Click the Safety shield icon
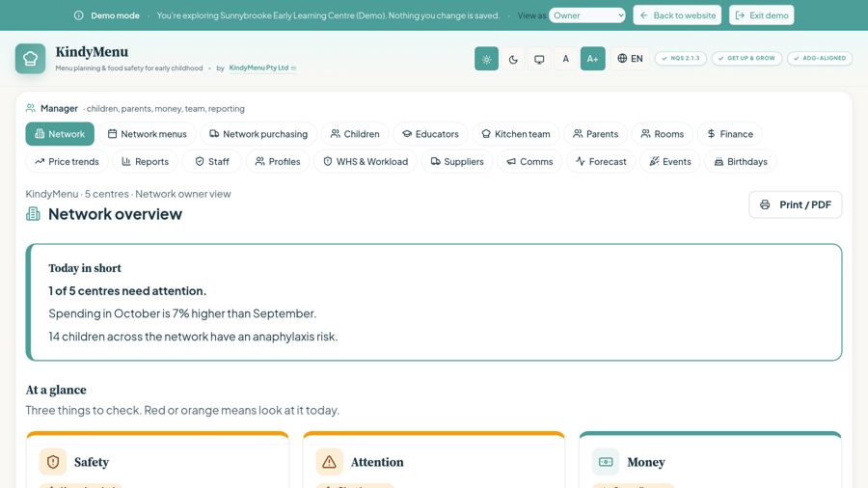 tap(53, 462)
